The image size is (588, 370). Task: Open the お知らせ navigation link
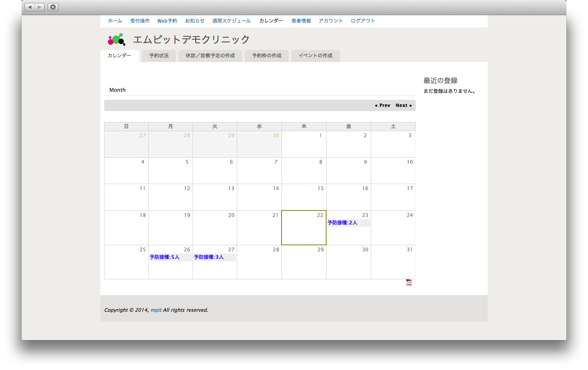195,21
